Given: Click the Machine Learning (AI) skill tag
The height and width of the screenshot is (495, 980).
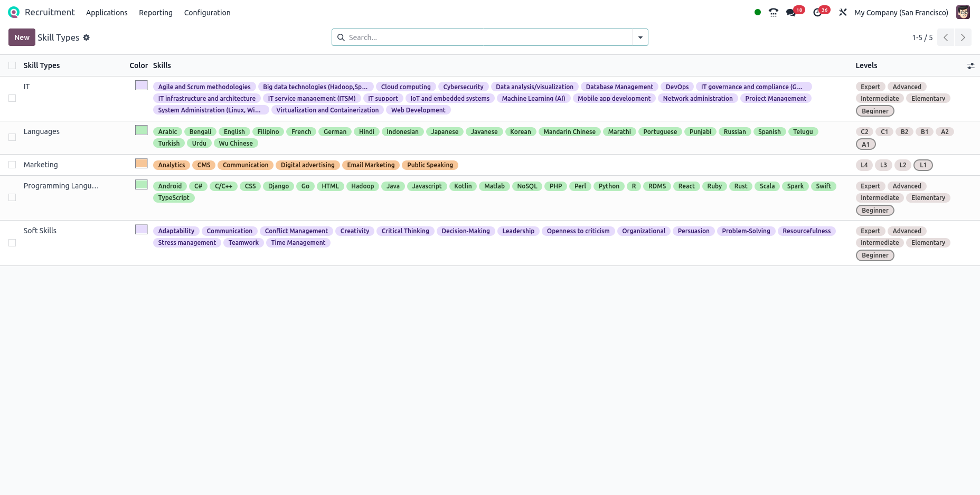Looking at the screenshot, I should pos(533,98).
